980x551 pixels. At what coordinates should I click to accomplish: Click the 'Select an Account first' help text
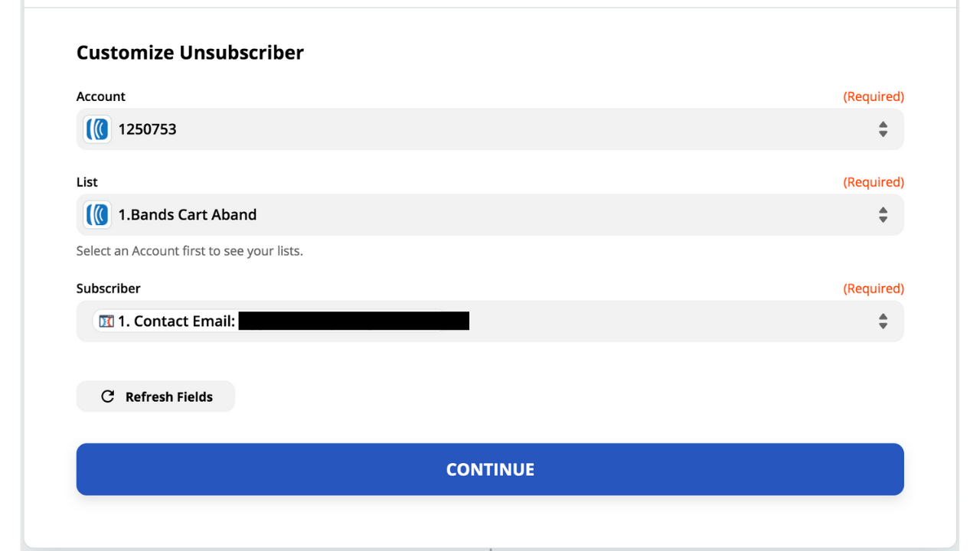(190, 251)
